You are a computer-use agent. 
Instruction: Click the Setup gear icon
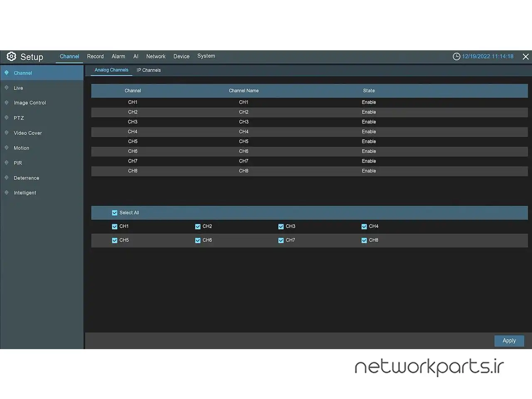pyautogui.click(x=11, y=57)
